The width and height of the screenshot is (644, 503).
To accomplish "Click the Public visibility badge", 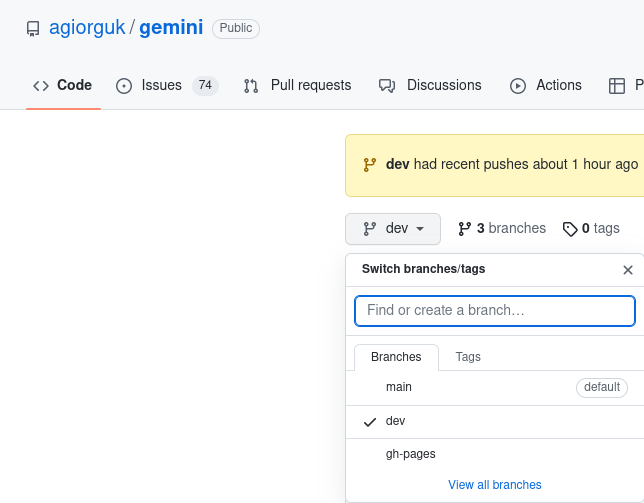I will (x=236, y=28).
